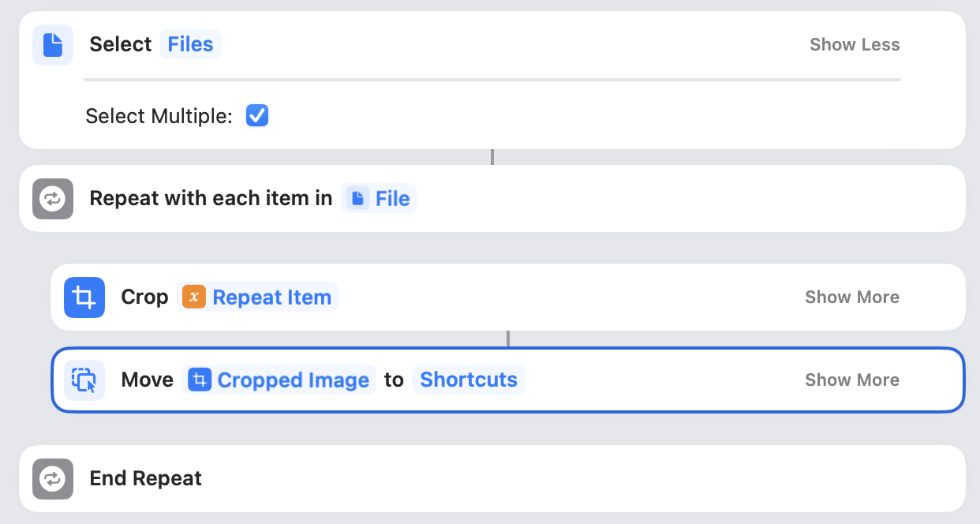Expand the Crop action with Show More

click(x=851, y=297)
